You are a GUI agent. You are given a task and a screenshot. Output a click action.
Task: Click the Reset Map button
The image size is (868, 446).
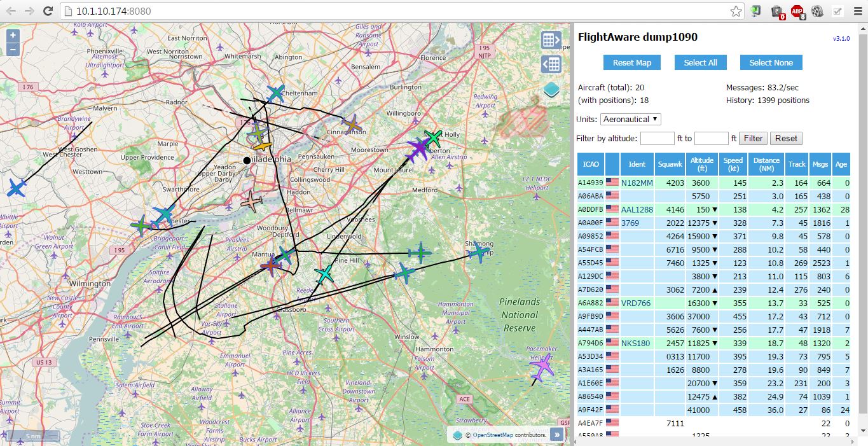coord(632,62)
